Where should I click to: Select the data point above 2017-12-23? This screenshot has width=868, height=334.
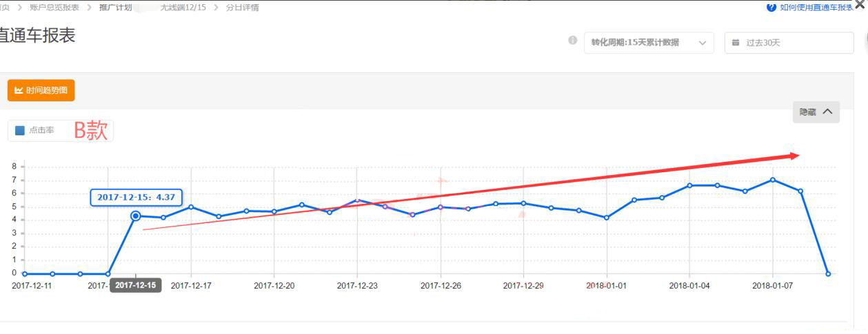pyautogui.click(x=357, y=200)
